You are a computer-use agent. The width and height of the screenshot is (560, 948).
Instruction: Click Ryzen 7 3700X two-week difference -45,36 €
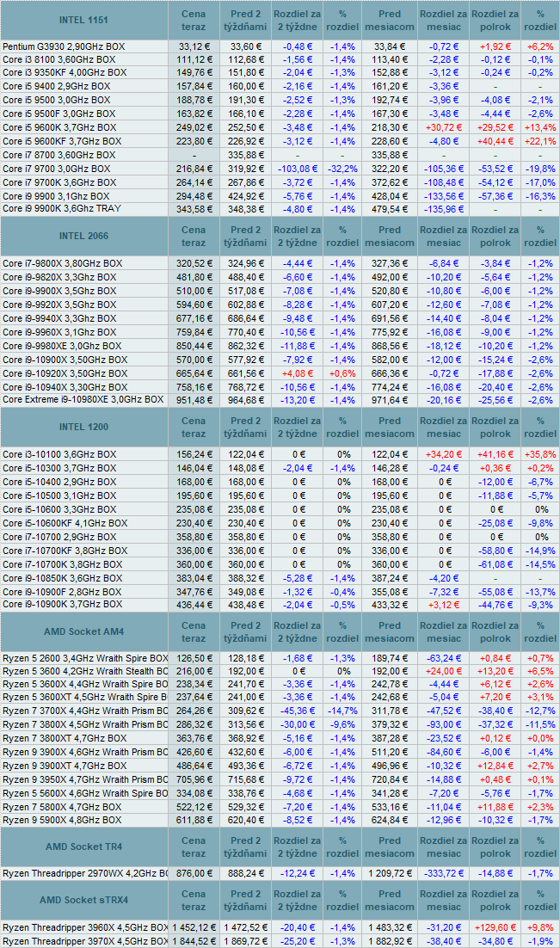point(298,711)
